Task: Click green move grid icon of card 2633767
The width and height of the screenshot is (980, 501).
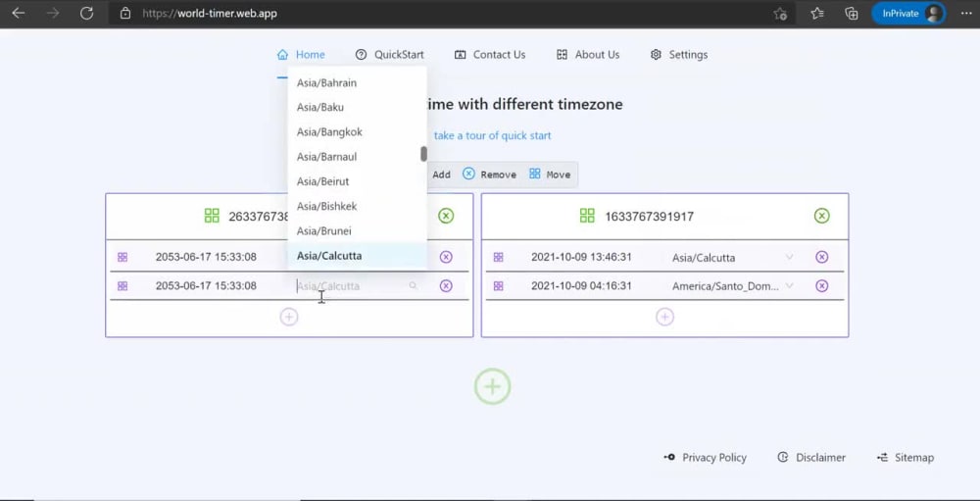Action: (212, 216)
